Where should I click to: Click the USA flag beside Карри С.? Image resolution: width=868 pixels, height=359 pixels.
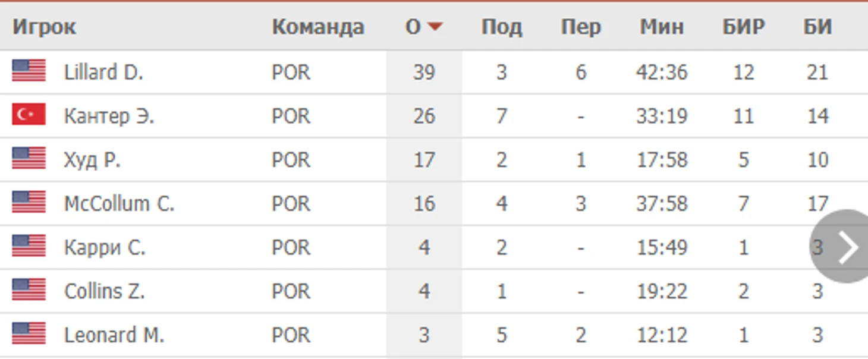tap(29, 247)
